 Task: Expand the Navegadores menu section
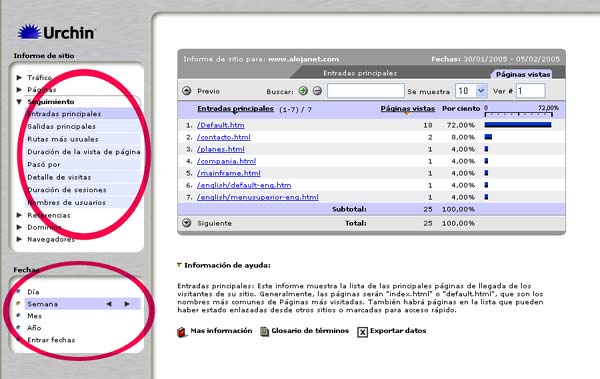19,239
